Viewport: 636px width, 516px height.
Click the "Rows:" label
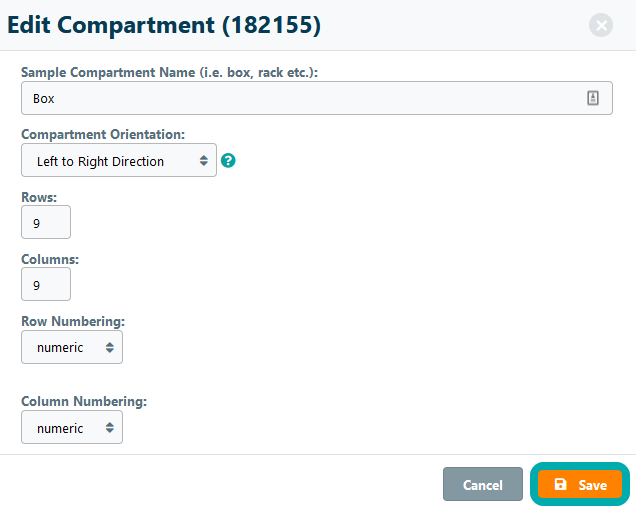click(x=39, y=197)
